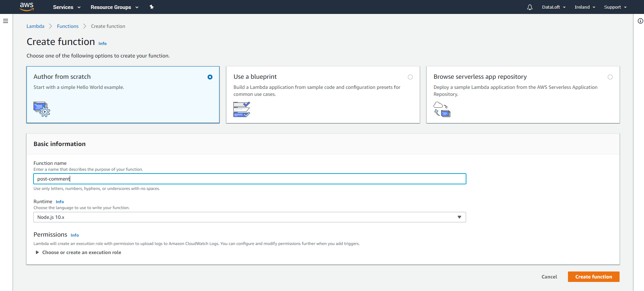Select Browse serverless app repository radio button
Image resolution: width=644 pixels, height=291 pixels.
tap(610, 77)
